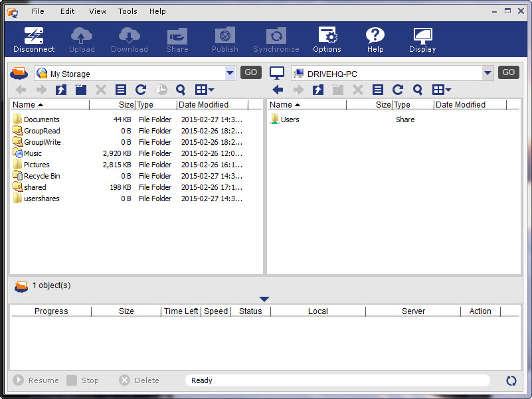Collapse the transfer panel using blue triangle
The height and width of the screenshot is (399, 532).
(x=264, y=299)
